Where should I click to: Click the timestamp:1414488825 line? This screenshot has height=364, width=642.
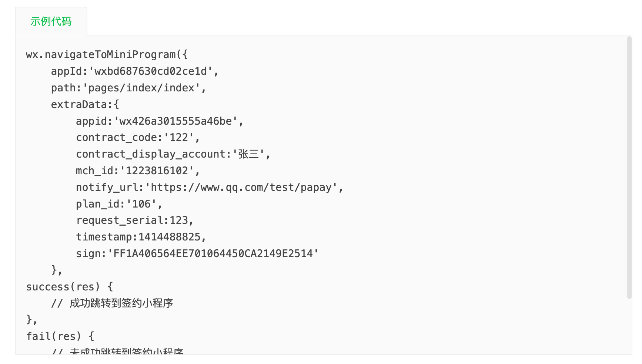pos(141,237)
